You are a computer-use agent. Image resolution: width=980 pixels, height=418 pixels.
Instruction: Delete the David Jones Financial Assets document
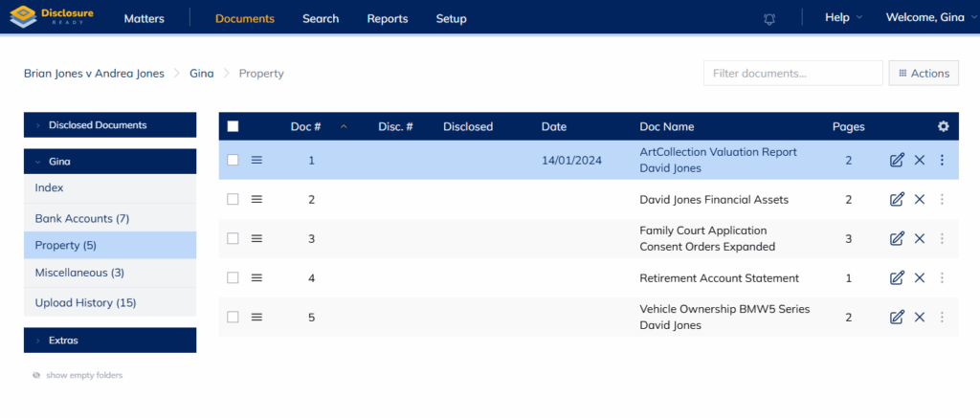tap(920, 200)
